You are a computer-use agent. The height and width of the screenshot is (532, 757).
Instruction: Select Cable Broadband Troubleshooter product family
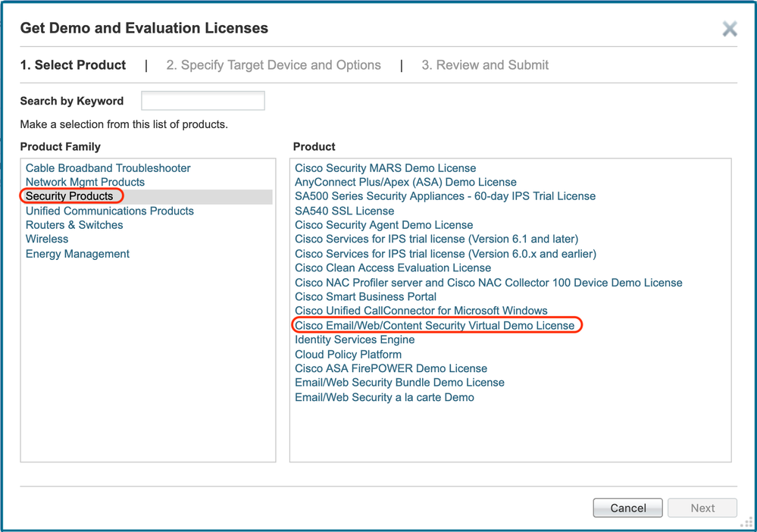[108, 168]
